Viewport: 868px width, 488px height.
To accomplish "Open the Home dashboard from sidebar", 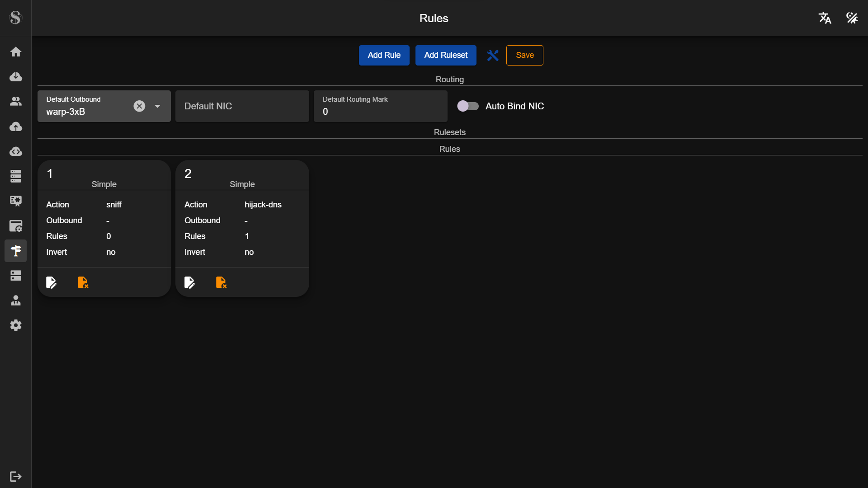I will point(15,52).
